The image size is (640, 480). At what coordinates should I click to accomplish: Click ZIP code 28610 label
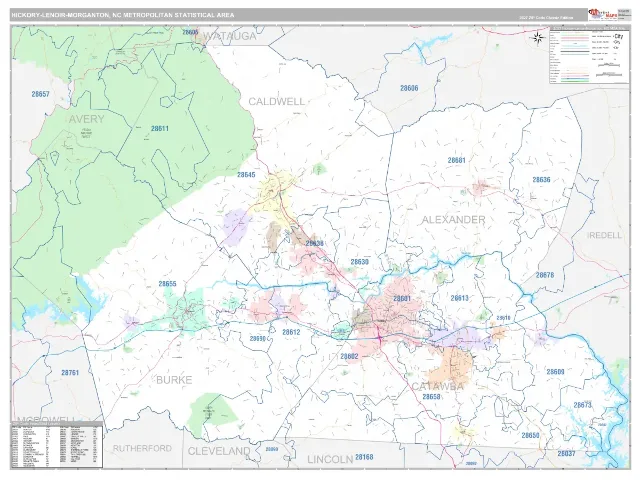point(503,318)
